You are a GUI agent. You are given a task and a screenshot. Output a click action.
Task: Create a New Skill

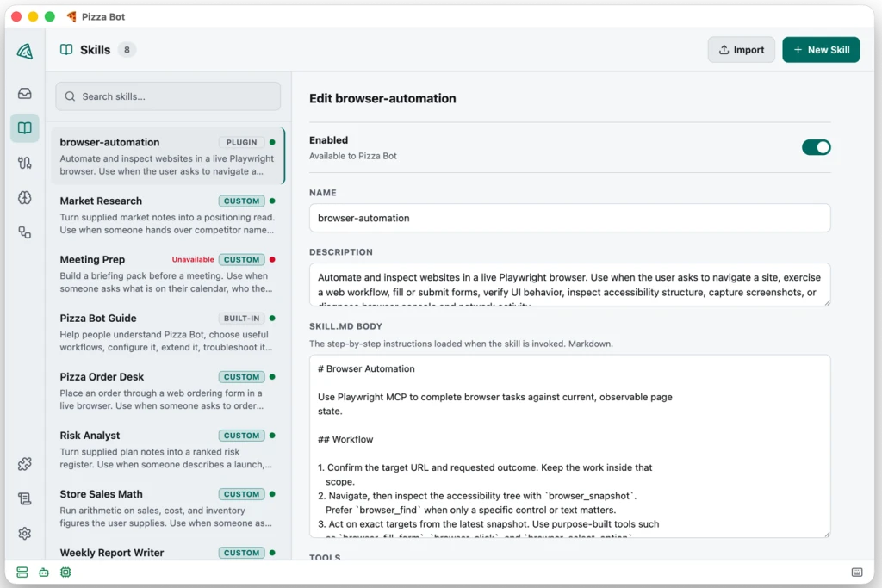pyautogui.click(x=821, y=49)
